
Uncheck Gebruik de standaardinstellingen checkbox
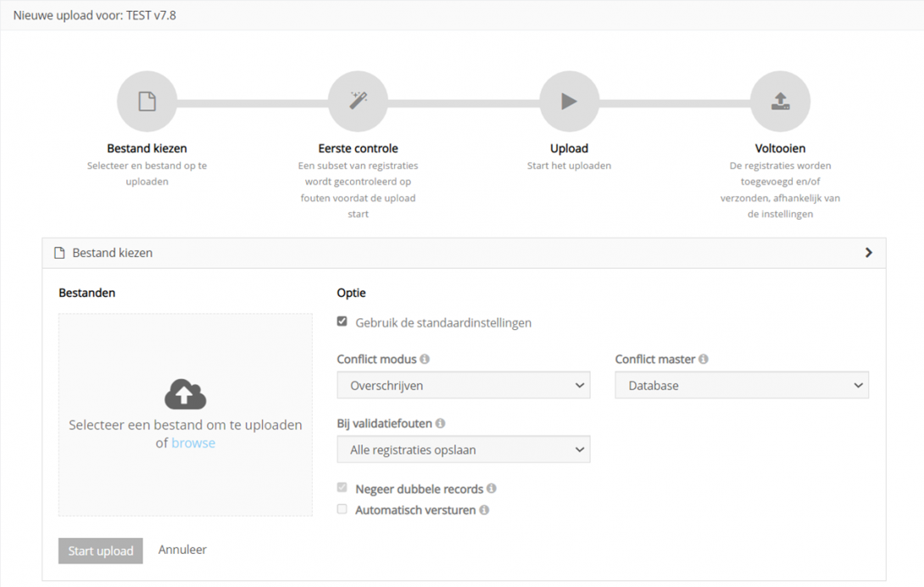coord(342,322)
